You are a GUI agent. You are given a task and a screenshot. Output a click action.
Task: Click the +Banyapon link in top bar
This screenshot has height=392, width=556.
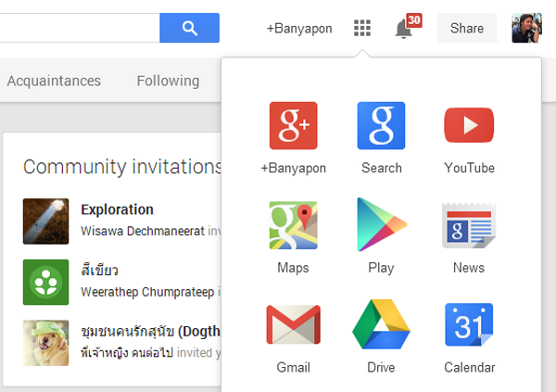[x=299, y=29]
